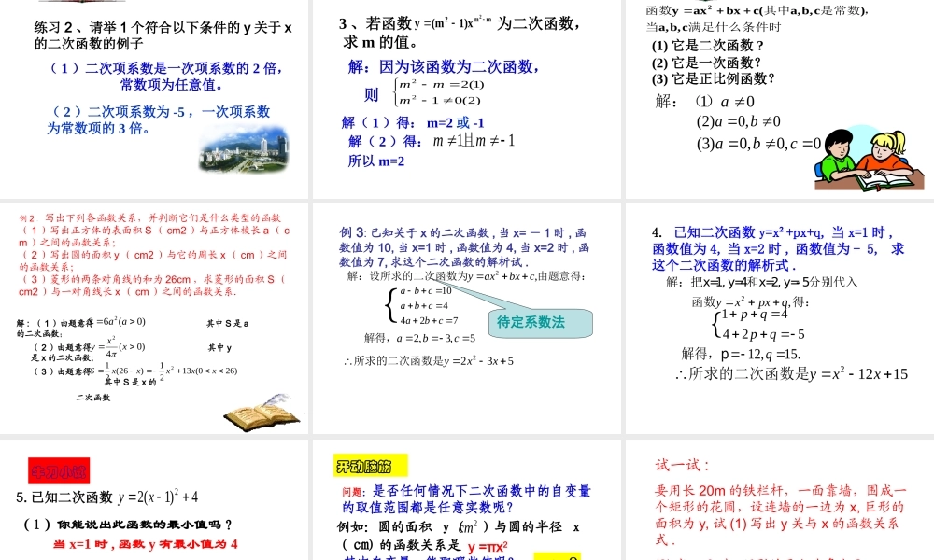This screenshot has width=934, height=560.
Task: Click the red '例2 写出下列各函数关系' heading
Action: click(x=150, y=217)
